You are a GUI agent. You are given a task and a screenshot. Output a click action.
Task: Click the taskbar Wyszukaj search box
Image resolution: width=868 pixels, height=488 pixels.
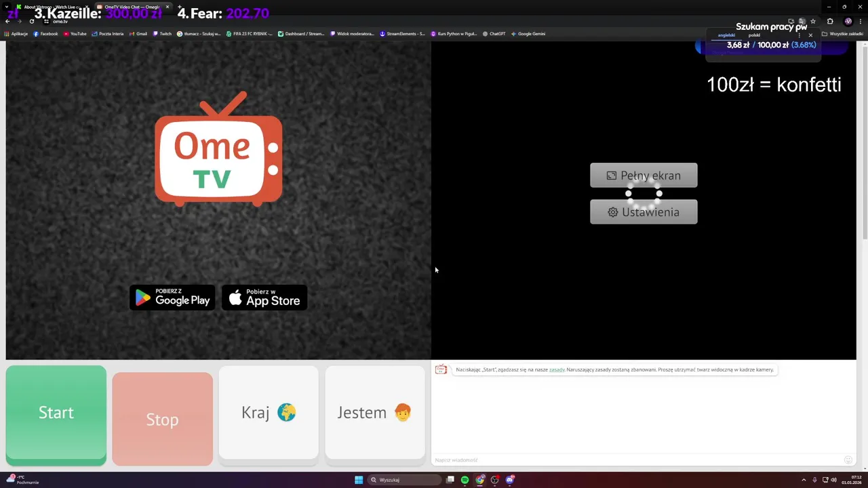pos(405,480)
